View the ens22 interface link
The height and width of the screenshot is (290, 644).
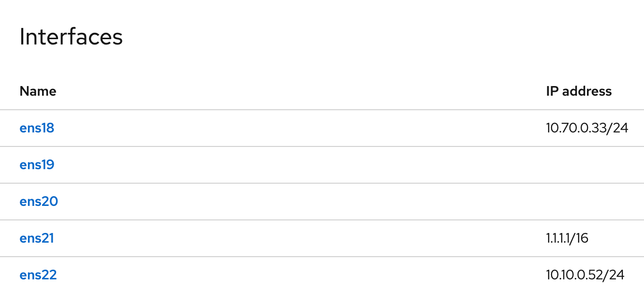38,275
